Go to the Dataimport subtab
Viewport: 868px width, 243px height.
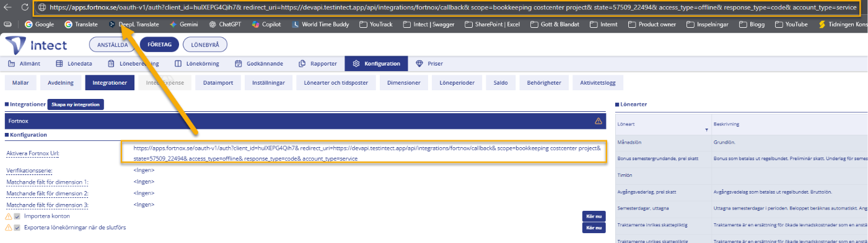tap(217, 82)
